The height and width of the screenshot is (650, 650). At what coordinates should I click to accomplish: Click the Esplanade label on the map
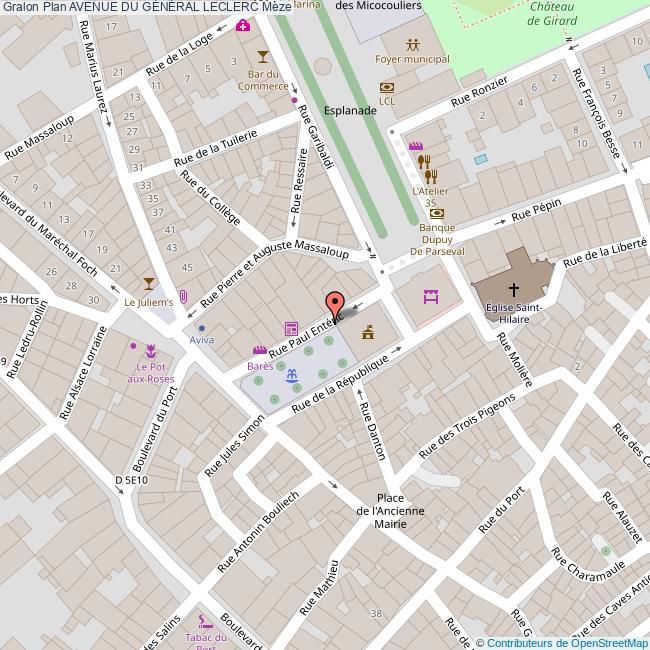point(350,110)
